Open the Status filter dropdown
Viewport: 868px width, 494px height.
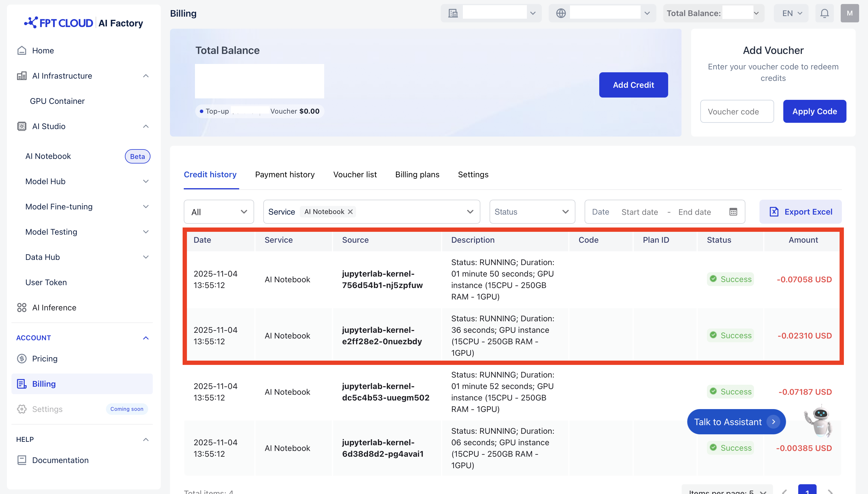(532, 212)
